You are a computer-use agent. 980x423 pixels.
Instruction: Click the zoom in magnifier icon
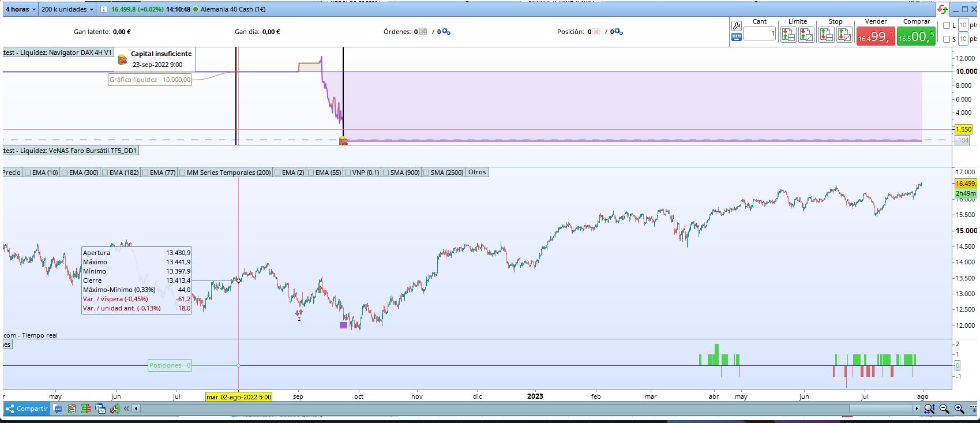959,409
